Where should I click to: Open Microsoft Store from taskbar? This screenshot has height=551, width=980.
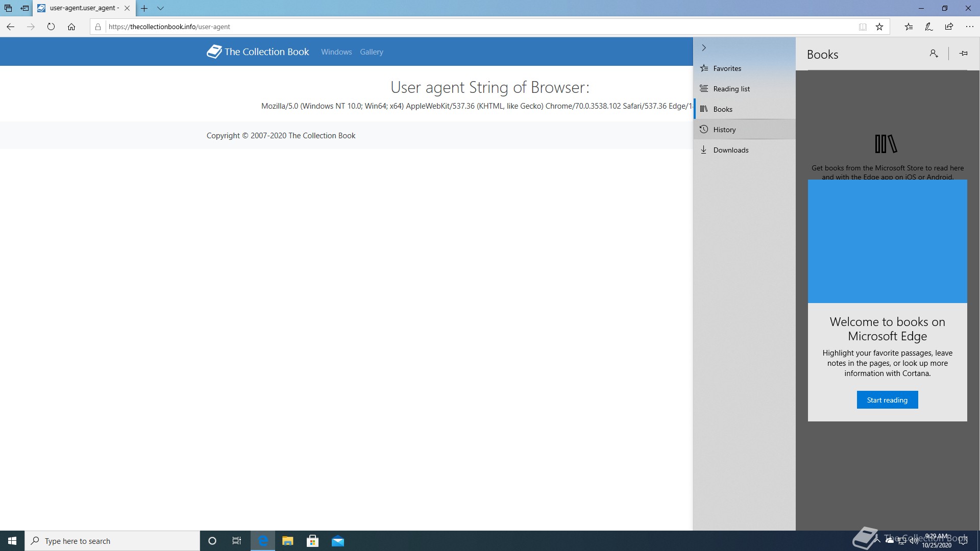tap(312, 541)
